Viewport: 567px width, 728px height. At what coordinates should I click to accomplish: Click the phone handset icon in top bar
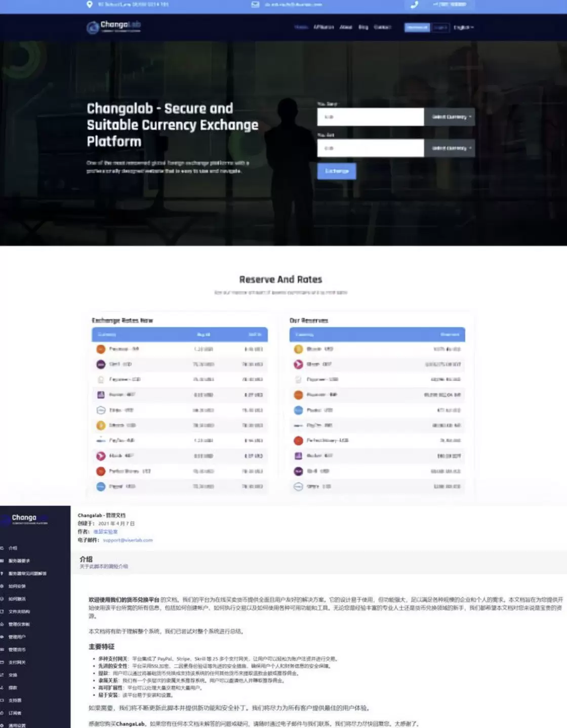(414, 5)
